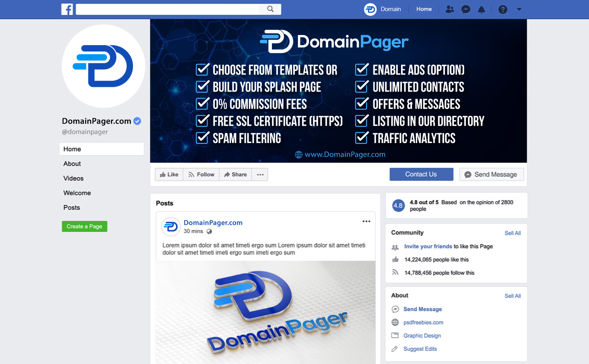
Task: Open the DomainPager profile picture
Action: point(104,66)
